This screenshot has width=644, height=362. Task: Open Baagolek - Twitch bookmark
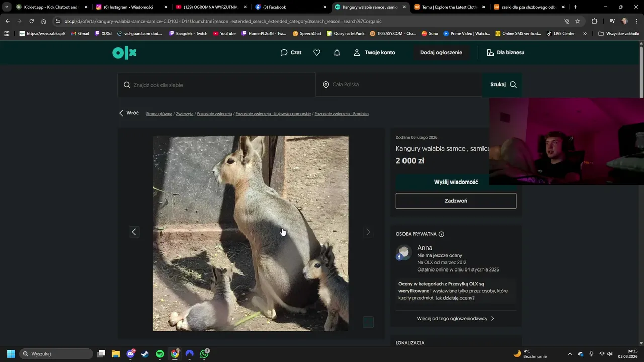tap(188, 34)
